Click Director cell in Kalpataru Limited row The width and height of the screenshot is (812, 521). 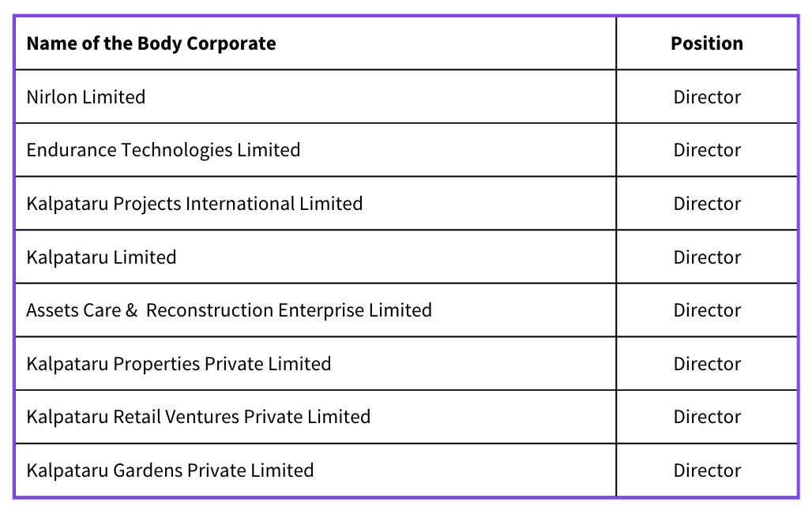coord(707,257)
